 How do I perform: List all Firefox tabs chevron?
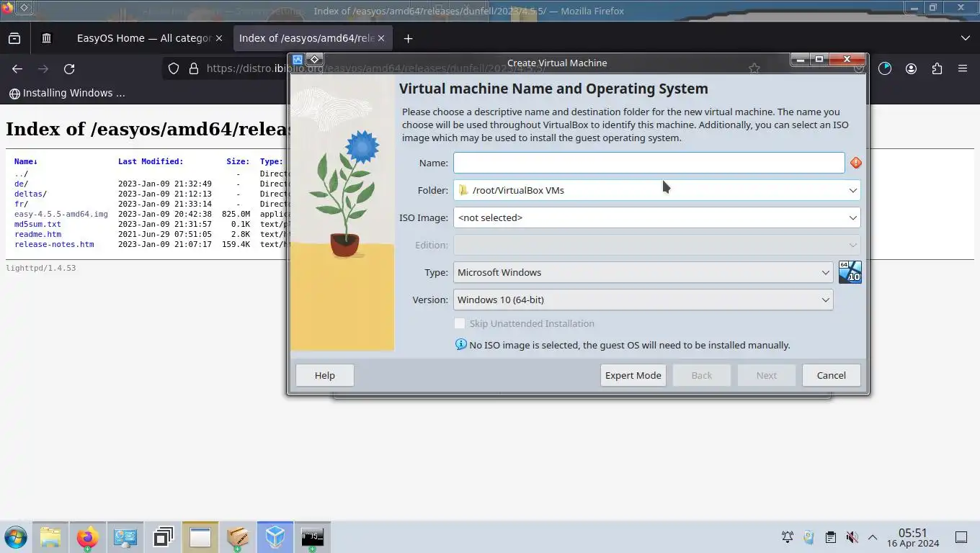coord(966,38)
